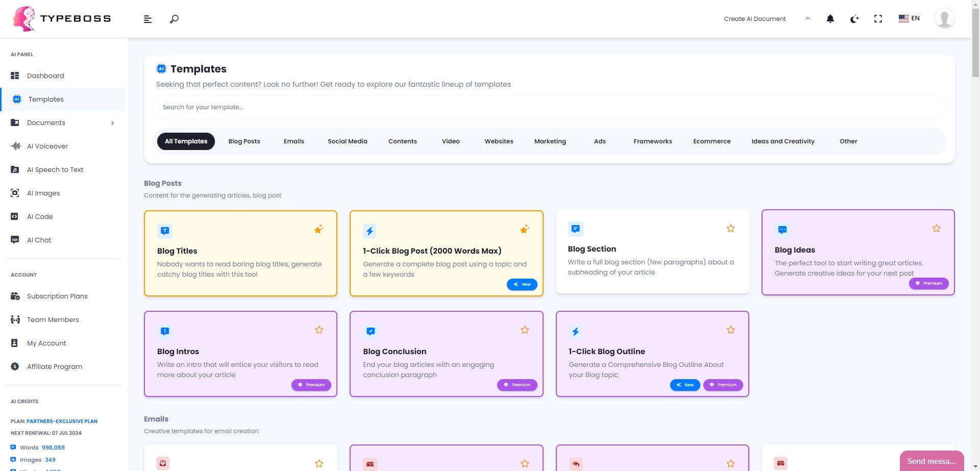
Task: Unfavorite the 1-Click Blog Post star
Action: (x=525, y=229)
